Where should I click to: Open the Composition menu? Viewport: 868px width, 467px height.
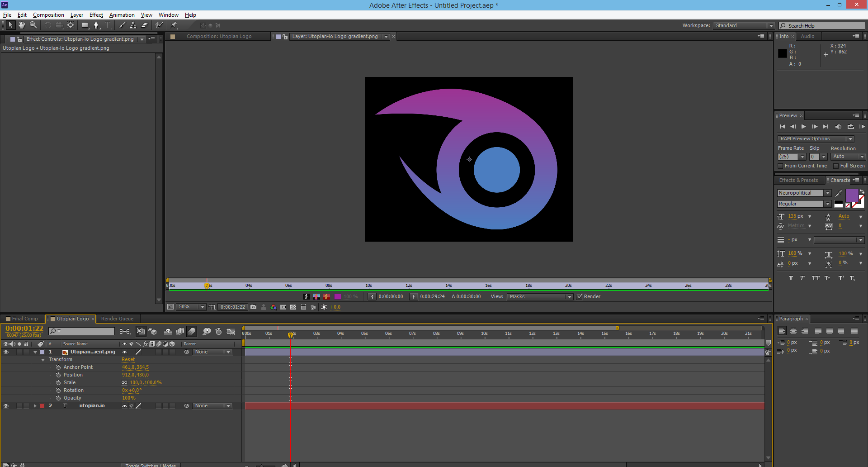48,15
